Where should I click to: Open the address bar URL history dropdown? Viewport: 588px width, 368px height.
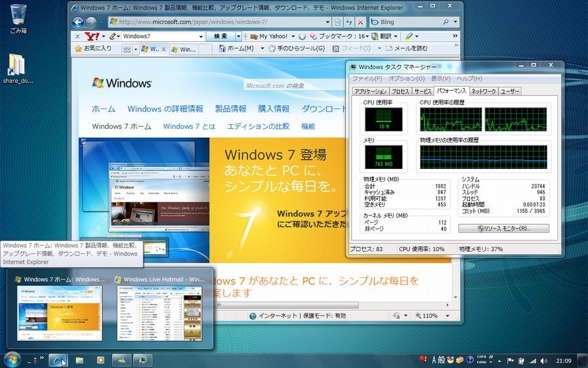327,22
